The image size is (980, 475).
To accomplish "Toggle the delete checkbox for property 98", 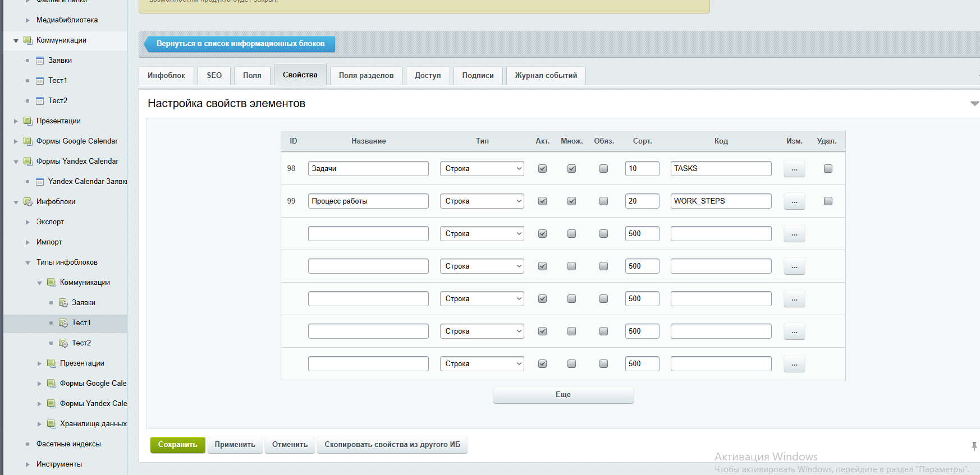I will [828, 169].
